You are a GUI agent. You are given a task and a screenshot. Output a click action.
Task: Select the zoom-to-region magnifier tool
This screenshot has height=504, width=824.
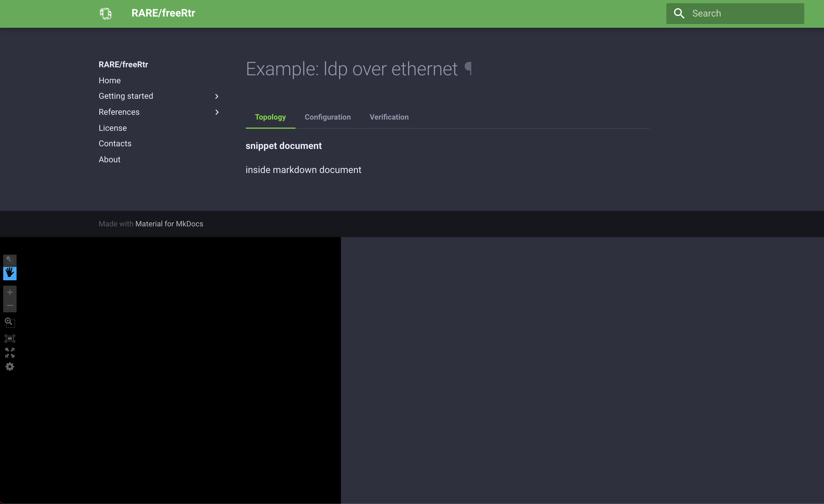coord(10,322)
